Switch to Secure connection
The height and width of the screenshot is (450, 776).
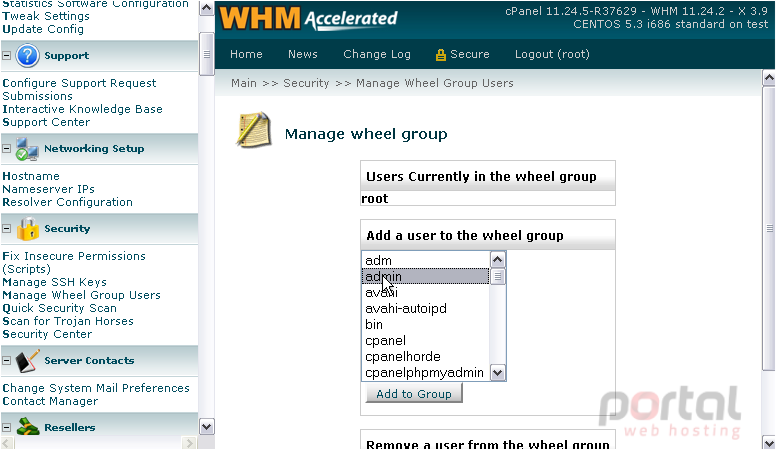pos(469,54)
